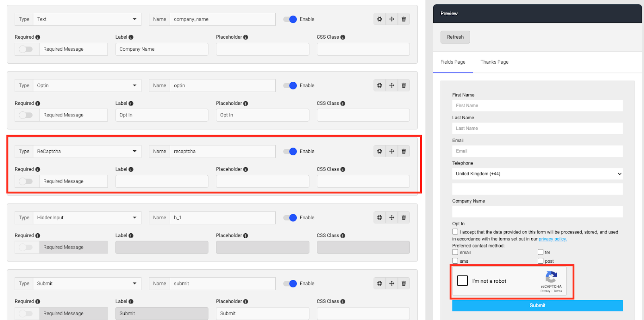Toggle Enable switch for recaptcha field
The width and height of the screenshot is (644, 320).
coord(290,152)
